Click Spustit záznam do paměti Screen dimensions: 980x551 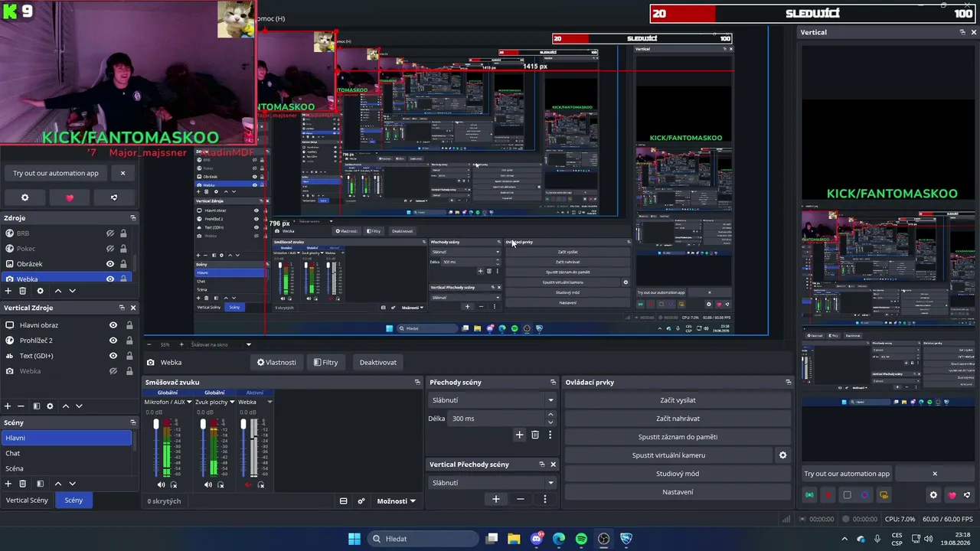tap(678, 437)
